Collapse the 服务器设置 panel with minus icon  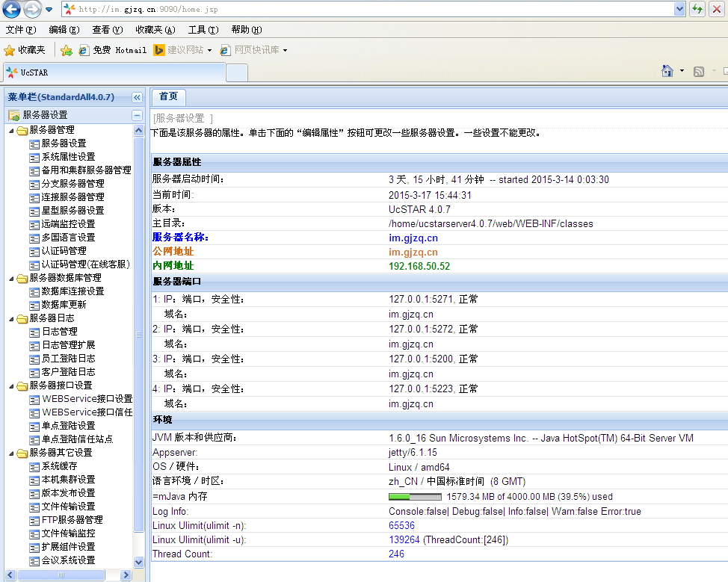[137, 115]
